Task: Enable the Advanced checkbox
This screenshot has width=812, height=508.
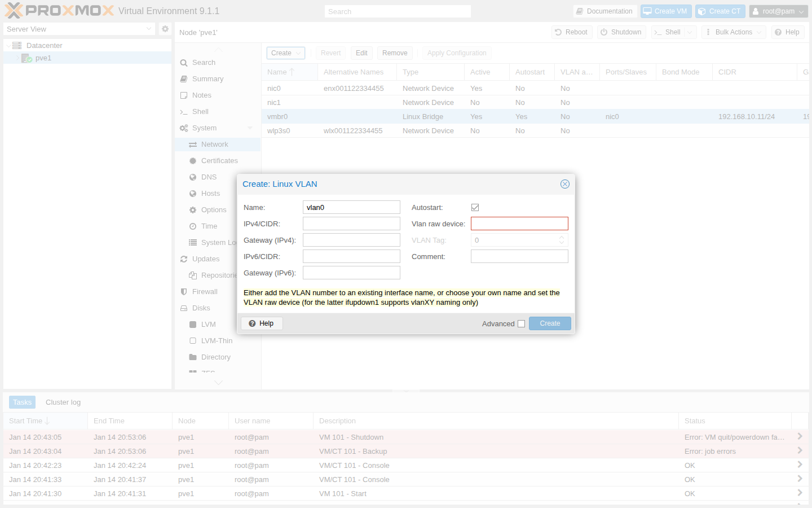Action: [x=521, y=324]
